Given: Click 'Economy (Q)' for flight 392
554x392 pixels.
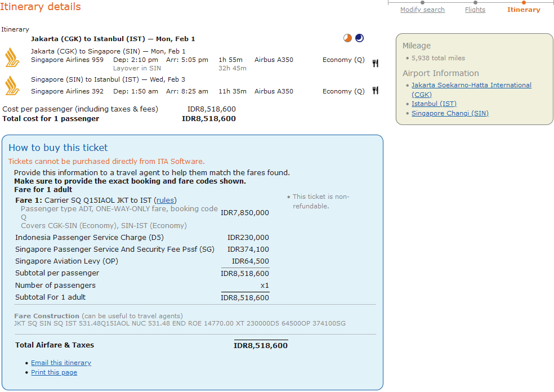Looking at the screenshot, I should tap(343, 91).
